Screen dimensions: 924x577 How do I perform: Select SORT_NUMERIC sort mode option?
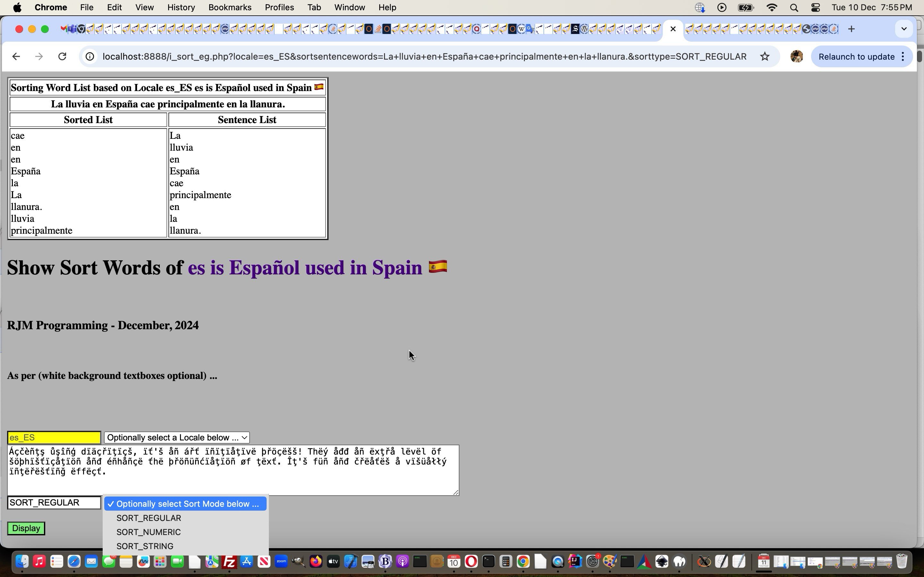(149, 532)
